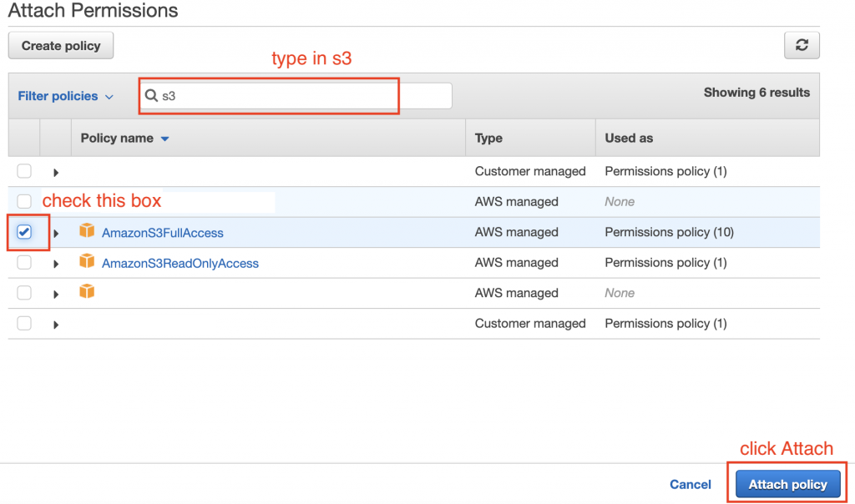Check box beside 'check this box' annotation row
Viewport: 855px width, 504px height.
[24, 202]
